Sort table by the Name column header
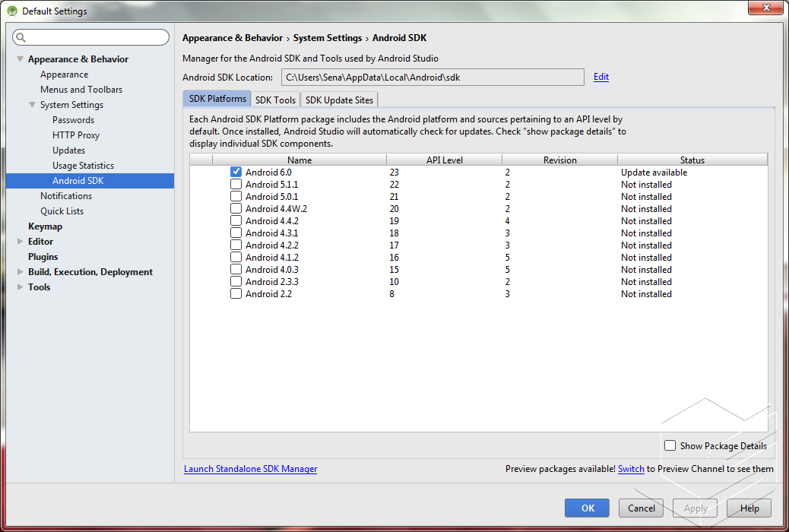Image resolution: width=789 pixels, height=532 pixels. point(299,160)
